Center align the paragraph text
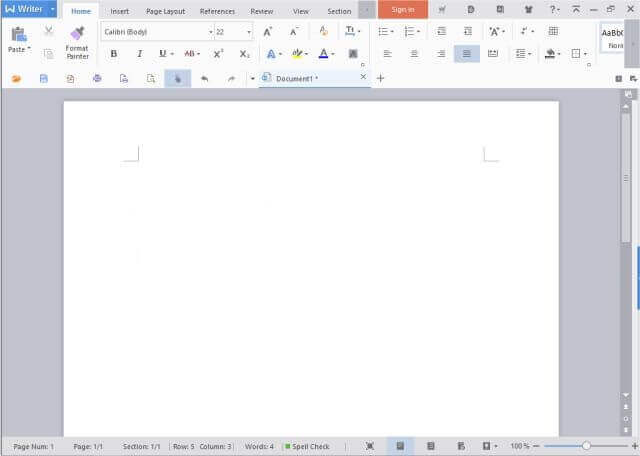Image resolution: width=640 pixels, height=456 pixels. pos(414,54)
